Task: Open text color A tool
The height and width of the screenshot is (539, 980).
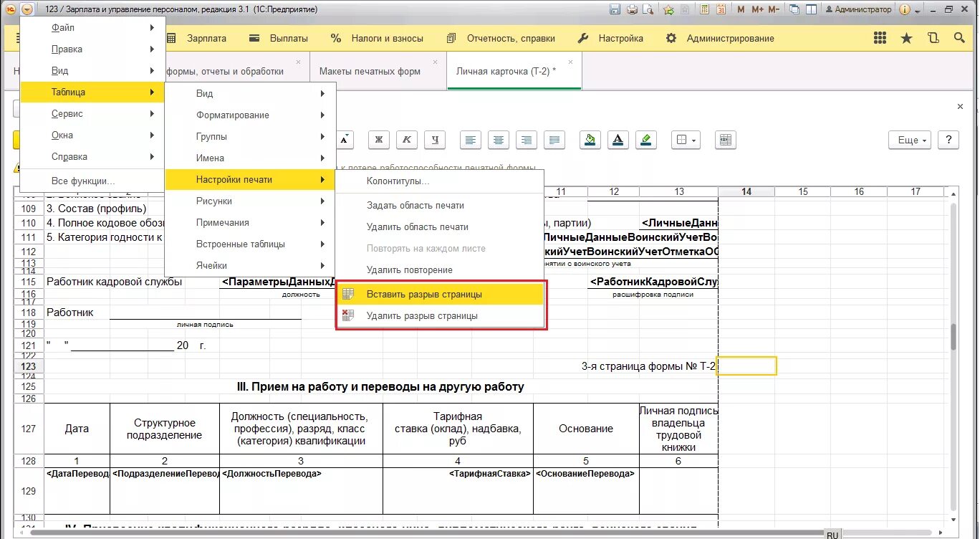Action: pos(618,140)
